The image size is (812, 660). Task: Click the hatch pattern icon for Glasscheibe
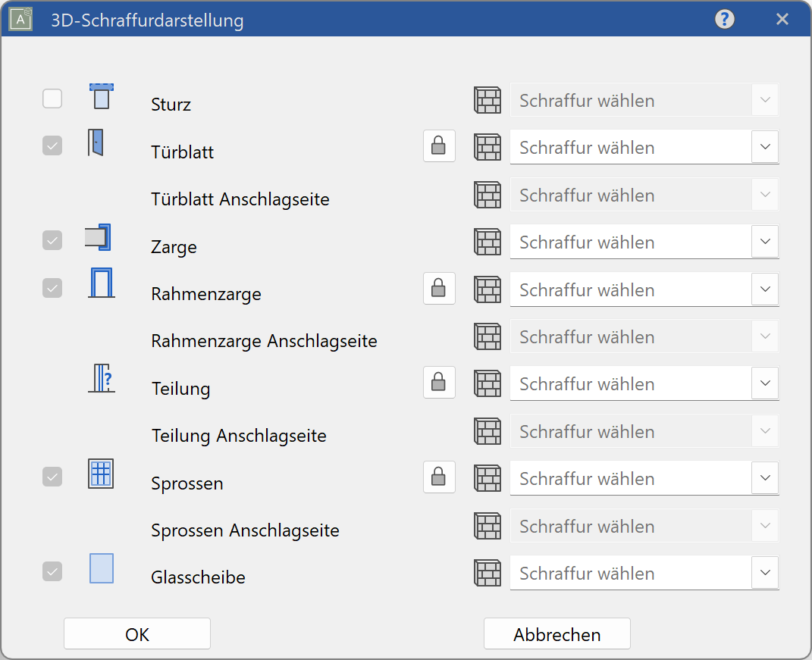click(x=488, y=573)
